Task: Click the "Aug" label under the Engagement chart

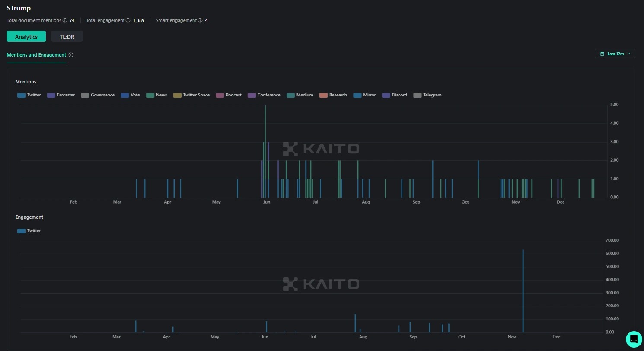Action: tap(363, 337)
